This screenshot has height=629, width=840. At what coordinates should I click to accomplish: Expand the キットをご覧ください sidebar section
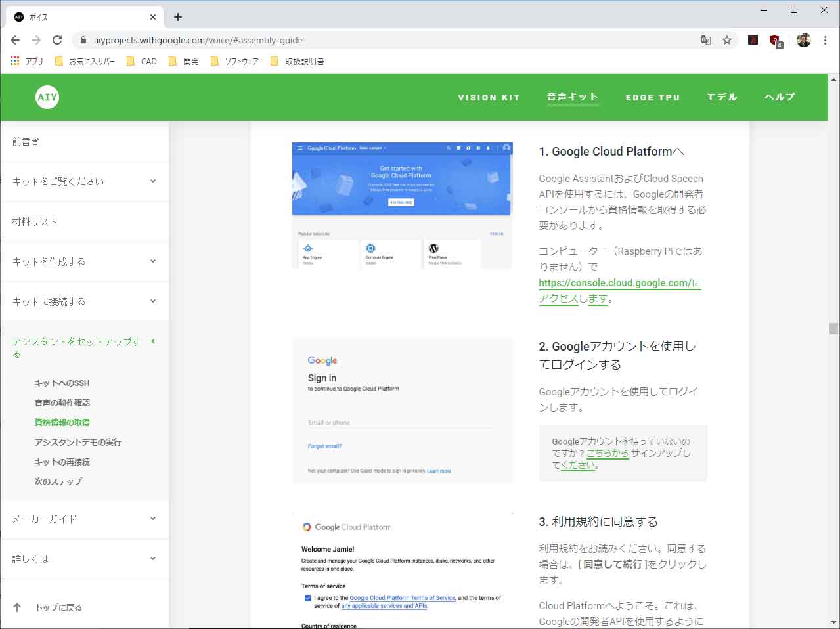85,181
